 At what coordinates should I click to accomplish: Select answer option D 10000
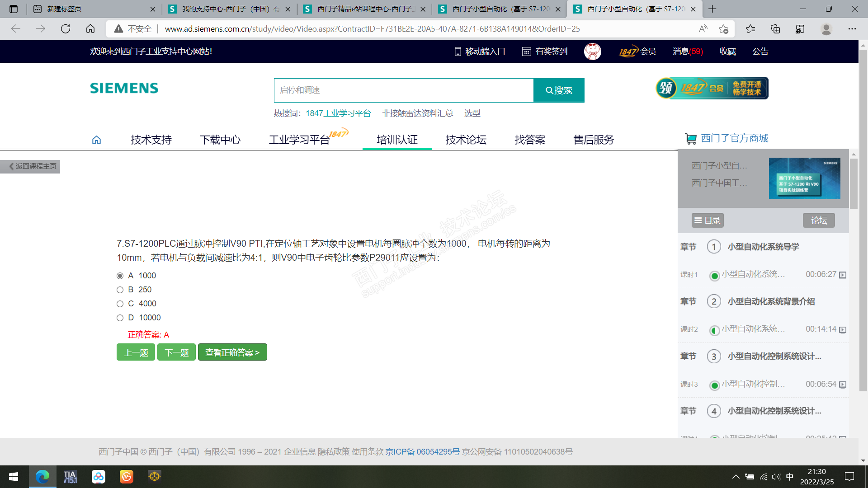[x=120, y=318]
